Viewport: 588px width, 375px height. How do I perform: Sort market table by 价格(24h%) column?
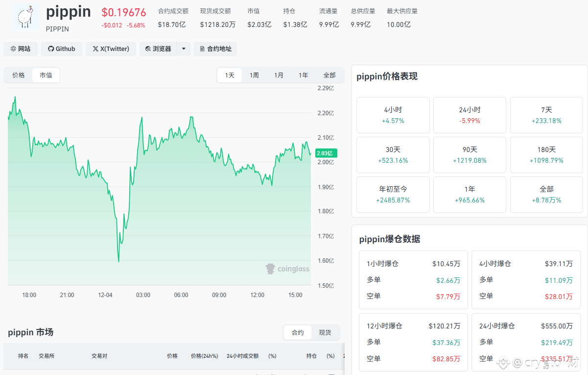[204, 356]
